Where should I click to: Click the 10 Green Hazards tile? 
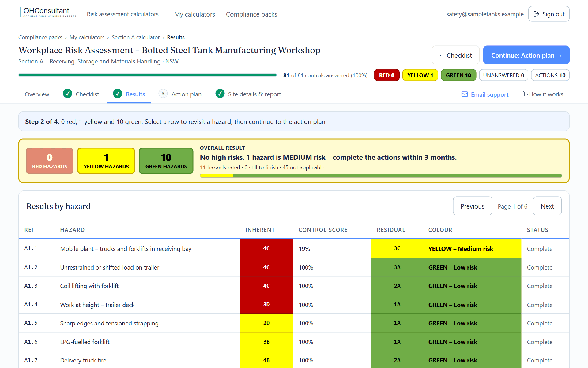[166, 161]
